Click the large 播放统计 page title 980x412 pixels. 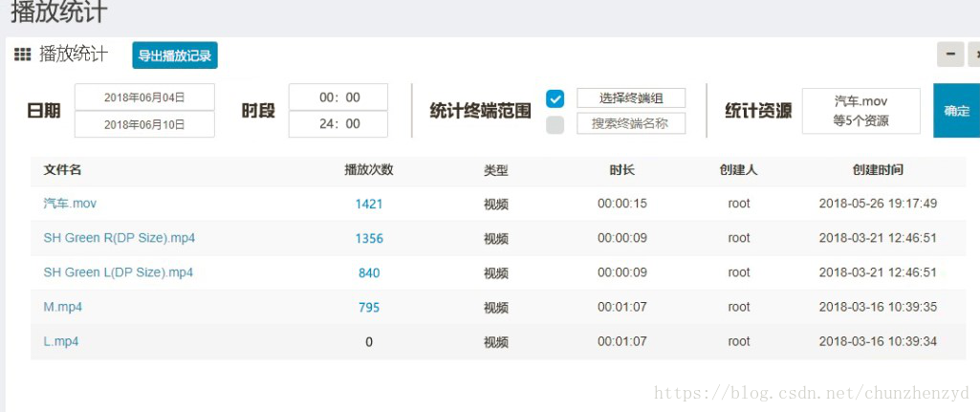(x=58, y=11)
